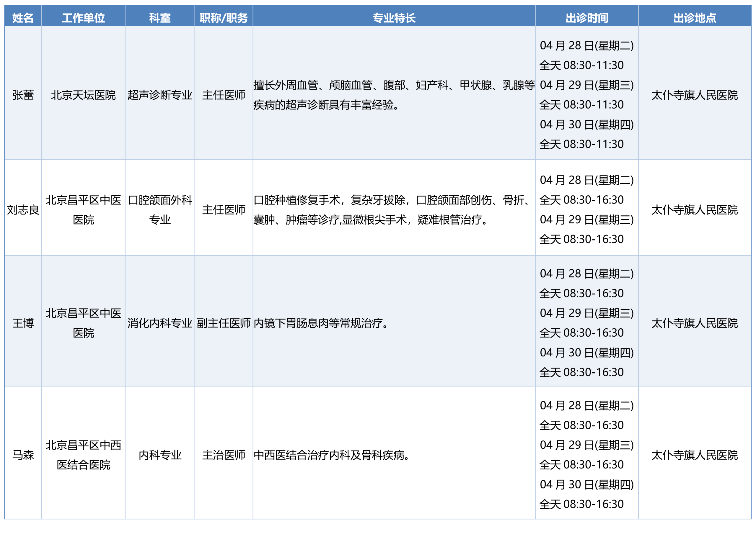This screenshot has height=534, width=756.
Task: Click the 北京天坛医院 cell
Action: (x=83, y=95)
